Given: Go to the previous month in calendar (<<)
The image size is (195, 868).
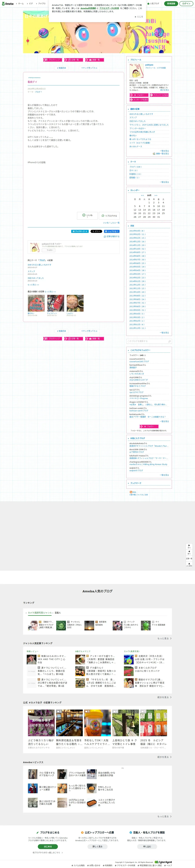Looking at the screenshot, I should pyautogui.click(x=142, y=195).
